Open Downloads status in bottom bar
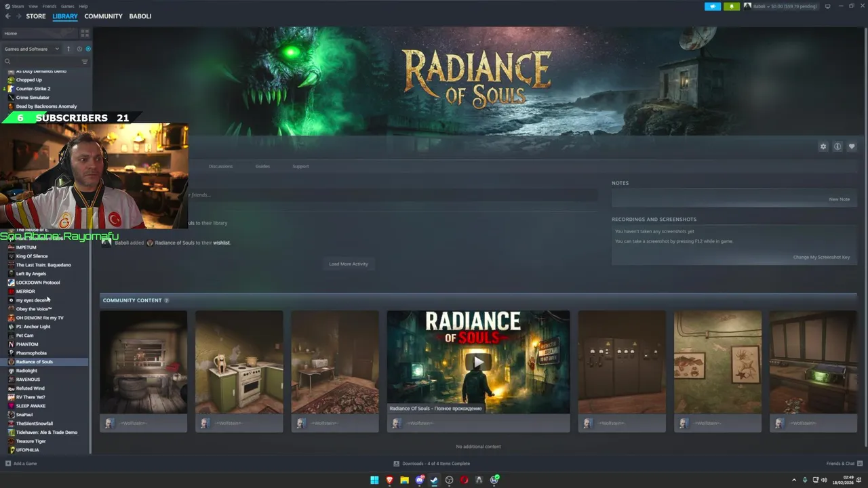 point(432,464)
